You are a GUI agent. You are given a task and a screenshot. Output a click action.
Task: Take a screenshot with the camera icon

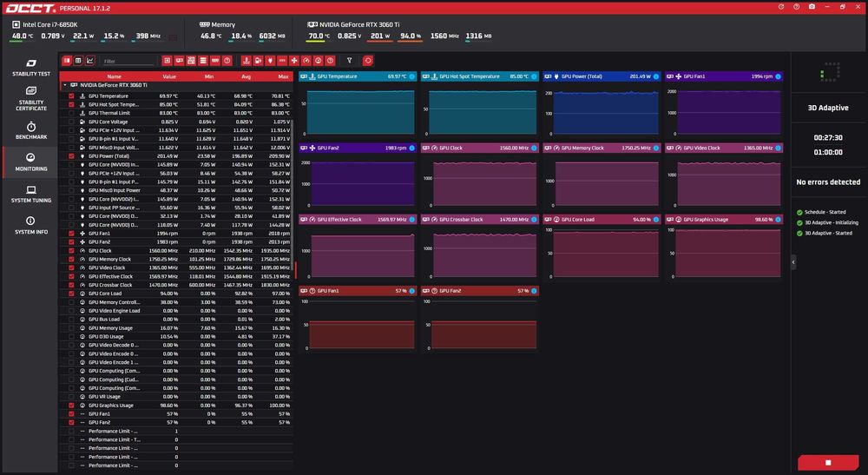(x=812, y=7)
